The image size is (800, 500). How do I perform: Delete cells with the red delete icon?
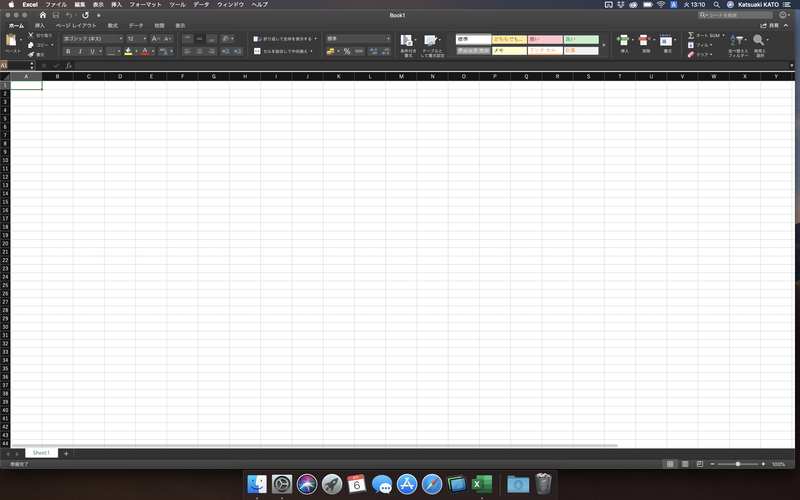pos(644,40)
